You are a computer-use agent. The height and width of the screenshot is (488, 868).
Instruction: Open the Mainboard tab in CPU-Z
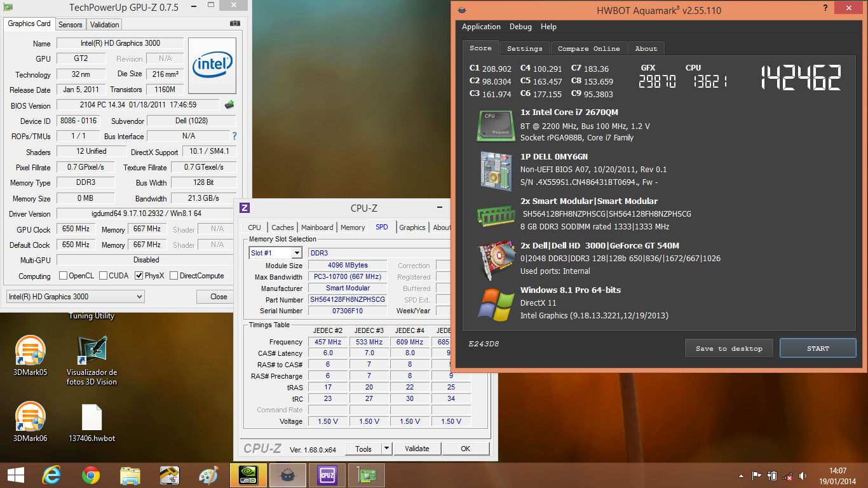[317, 227]
